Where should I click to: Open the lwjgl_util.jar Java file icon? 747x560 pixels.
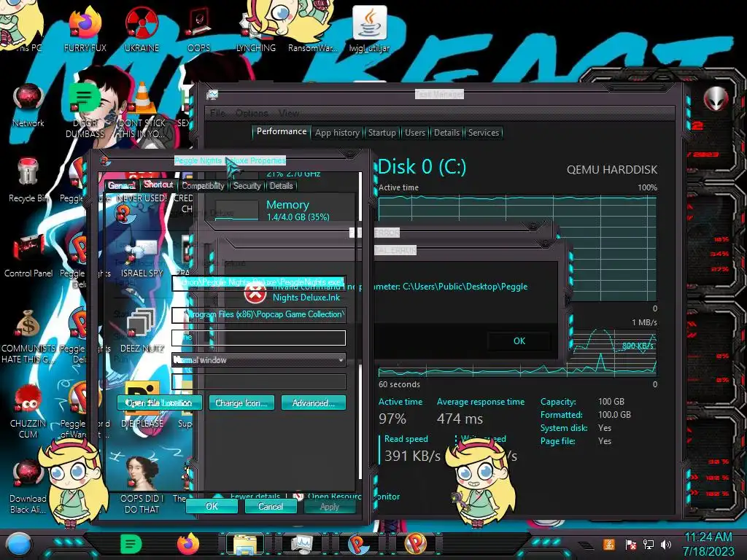click(370, 28)
